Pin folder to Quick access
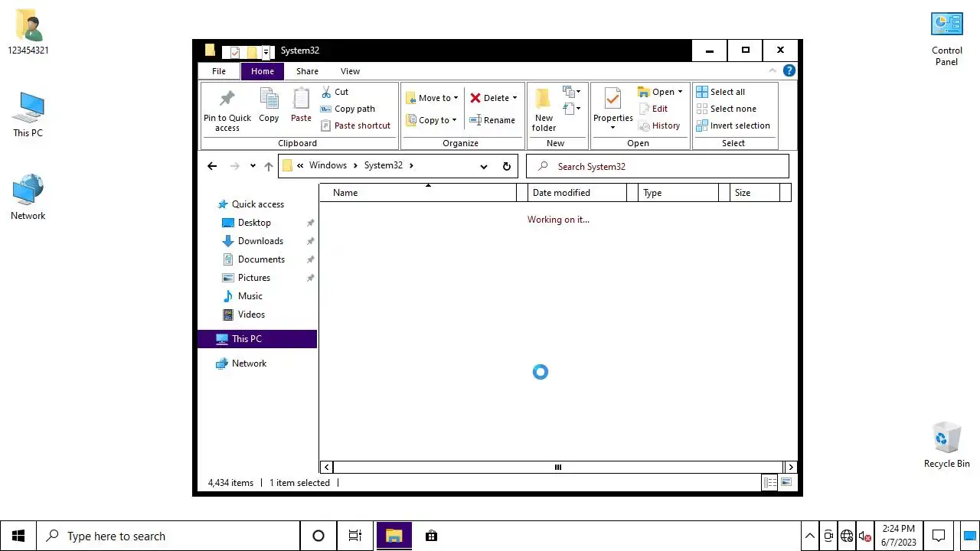 tap(227, 109)
